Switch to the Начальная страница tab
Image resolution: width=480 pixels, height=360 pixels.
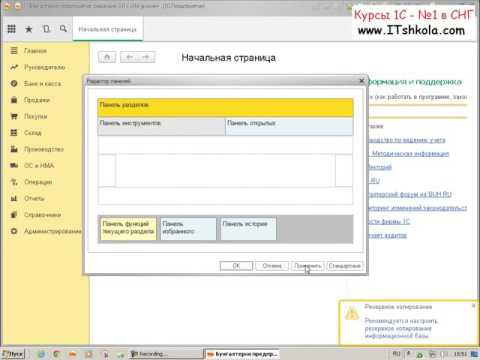(x=108, y=29)
